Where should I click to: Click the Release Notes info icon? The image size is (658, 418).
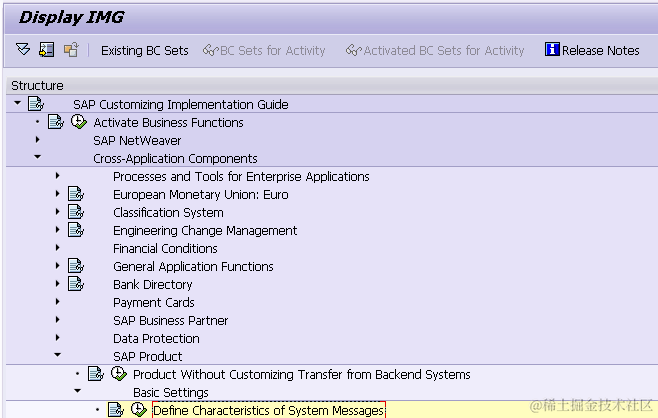tap(552, 50)
